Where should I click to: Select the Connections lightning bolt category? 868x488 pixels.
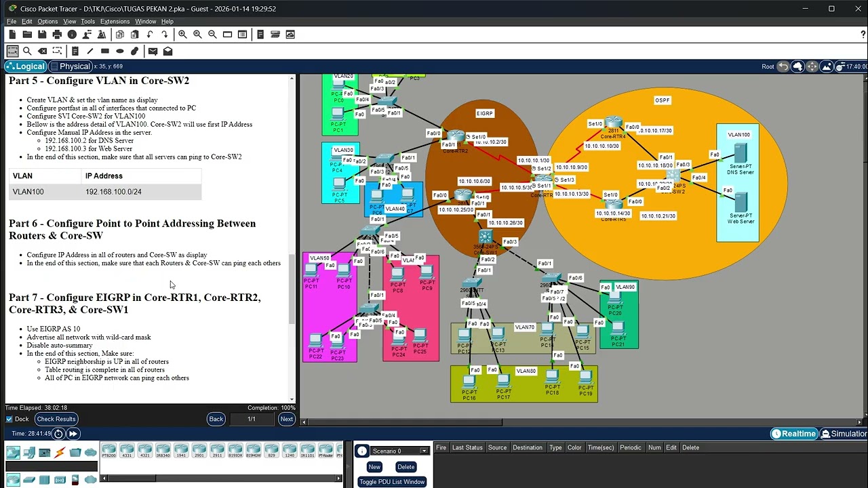click(x=60, y=453)
